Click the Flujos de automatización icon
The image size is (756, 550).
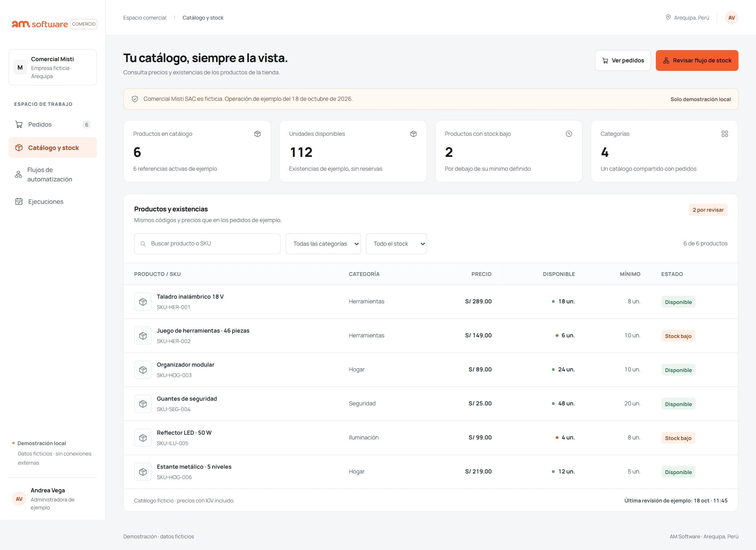[x=18, y=174]
